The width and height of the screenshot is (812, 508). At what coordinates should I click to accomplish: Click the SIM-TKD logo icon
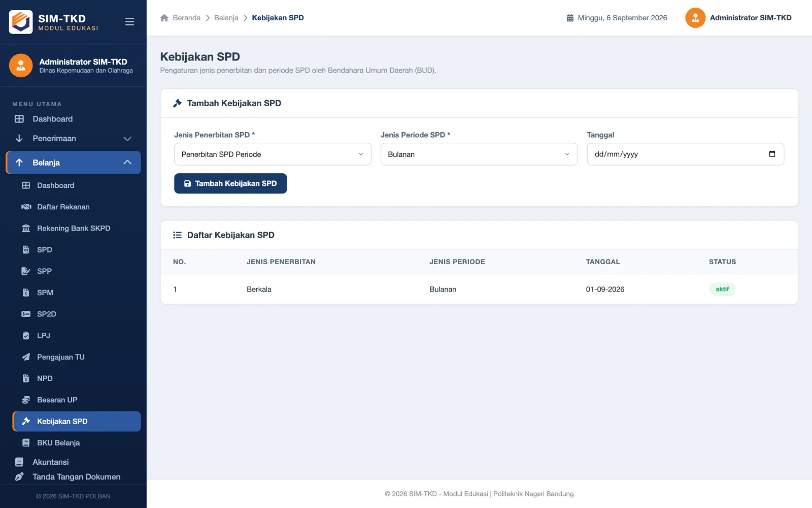(21, 22)
